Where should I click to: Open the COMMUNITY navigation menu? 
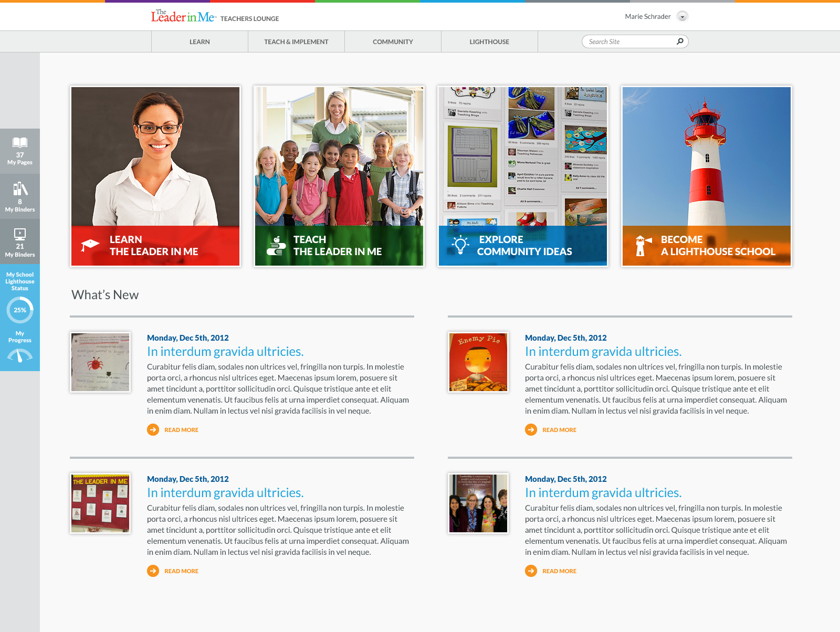click(393, 41)
